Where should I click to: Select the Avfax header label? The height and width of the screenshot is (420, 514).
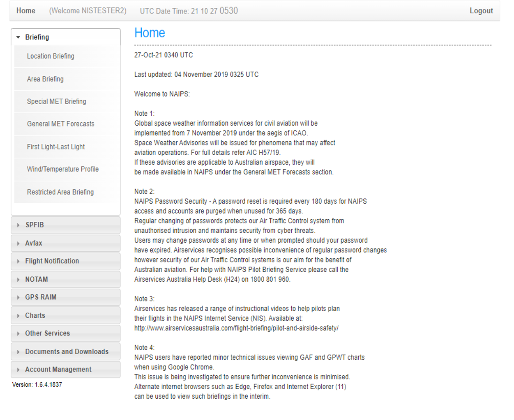coord(34,243)
